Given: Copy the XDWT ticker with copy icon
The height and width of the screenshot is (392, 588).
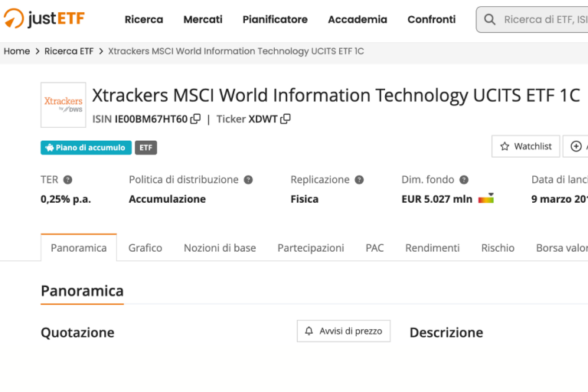Looking at the screenshot, I should (x=286, y=119).
